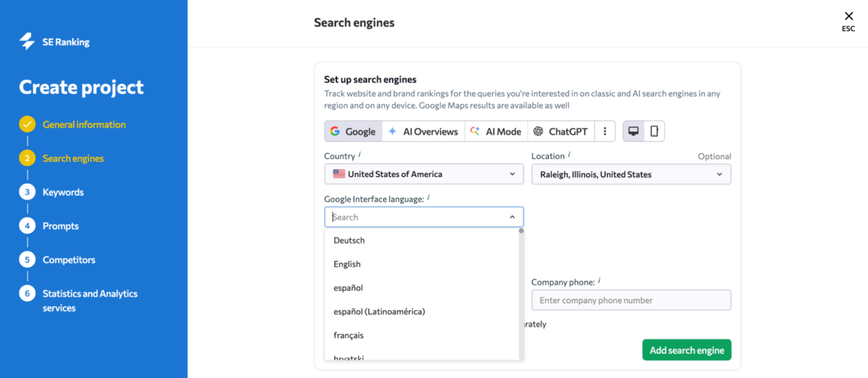Choose English from the language list

coord(422,265)
